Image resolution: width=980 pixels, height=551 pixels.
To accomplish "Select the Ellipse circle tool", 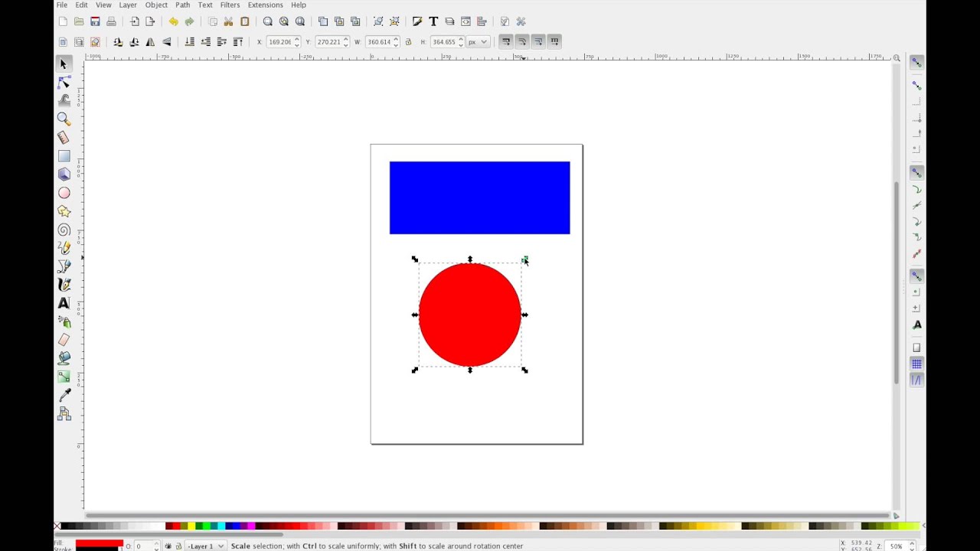I will [x=64, y=193].
